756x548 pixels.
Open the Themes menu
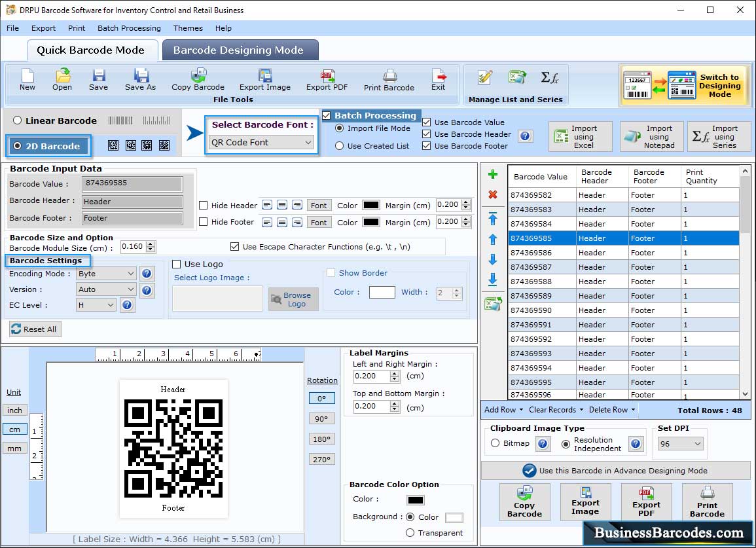click(188, 28)
